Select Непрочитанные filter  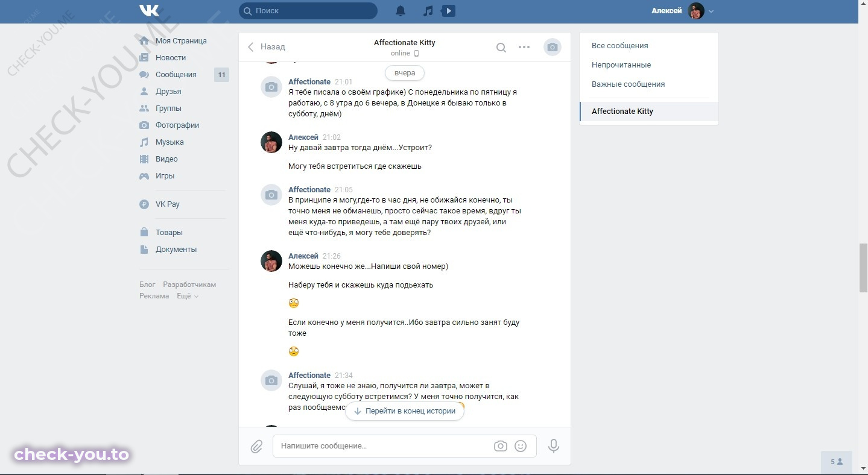click(x=649, y=65)
